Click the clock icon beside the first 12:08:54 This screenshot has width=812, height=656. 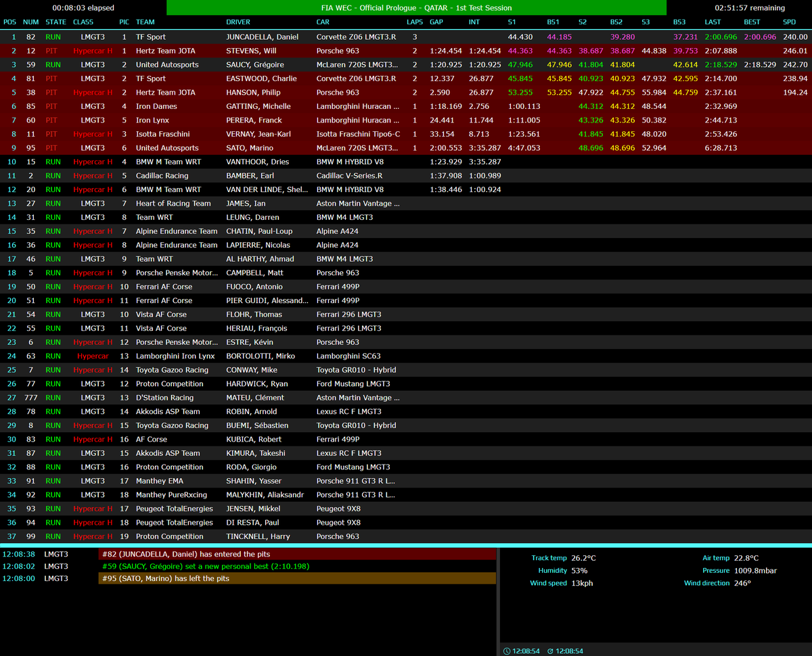click(x=507, y=651)
